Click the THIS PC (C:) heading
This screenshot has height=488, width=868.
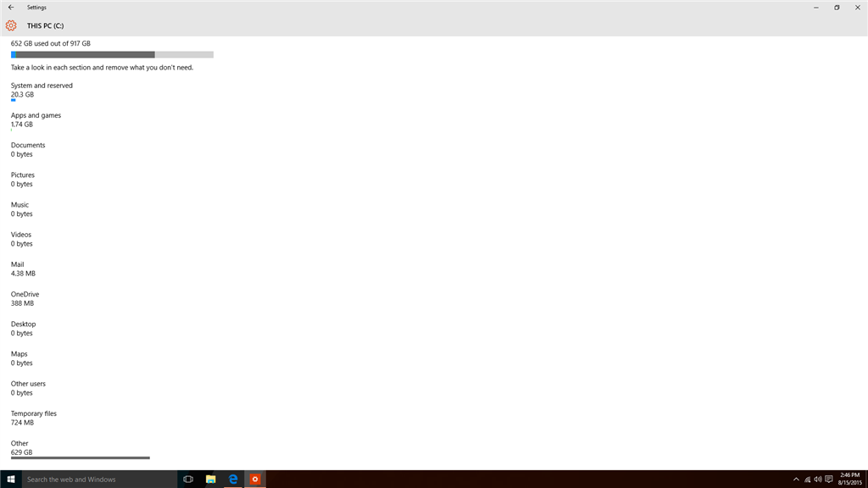click(46, 26)
